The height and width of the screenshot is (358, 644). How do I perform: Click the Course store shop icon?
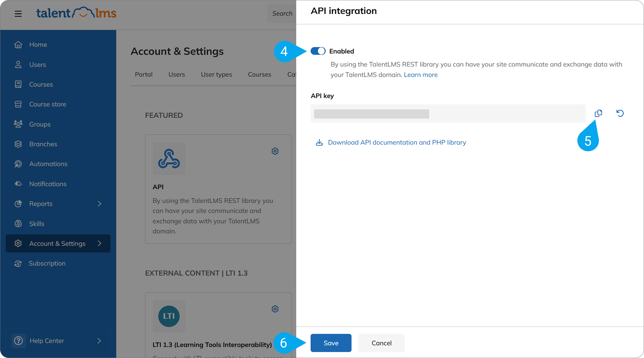(18, 104)
